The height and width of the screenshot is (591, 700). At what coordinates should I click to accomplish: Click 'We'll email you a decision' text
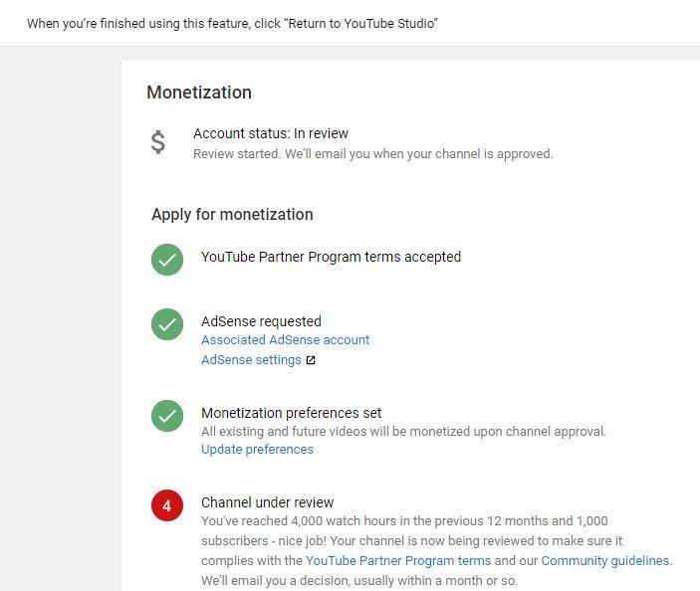[359, 581]
